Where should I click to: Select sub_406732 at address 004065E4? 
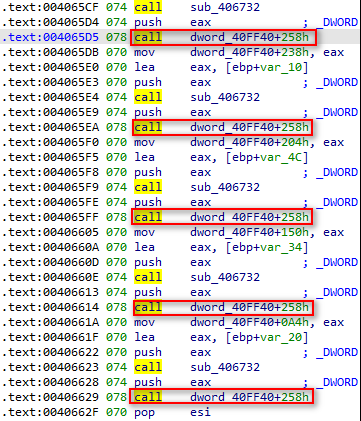(225, 97)
